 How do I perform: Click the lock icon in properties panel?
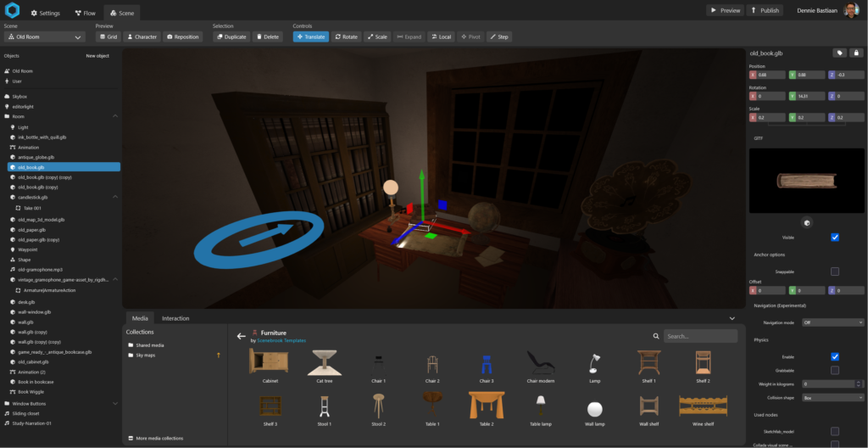[856, 53]
